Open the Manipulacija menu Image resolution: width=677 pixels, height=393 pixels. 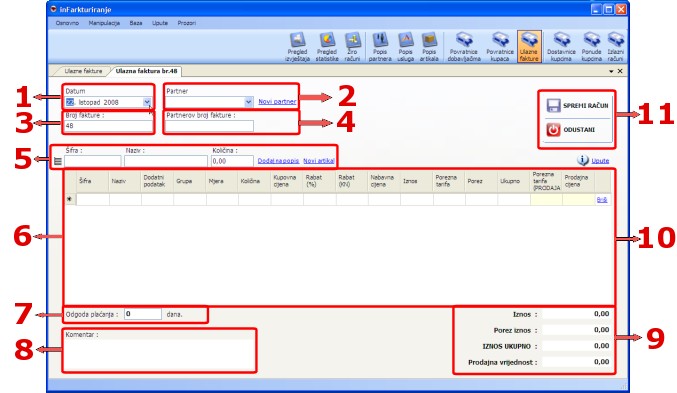[104, 23]
